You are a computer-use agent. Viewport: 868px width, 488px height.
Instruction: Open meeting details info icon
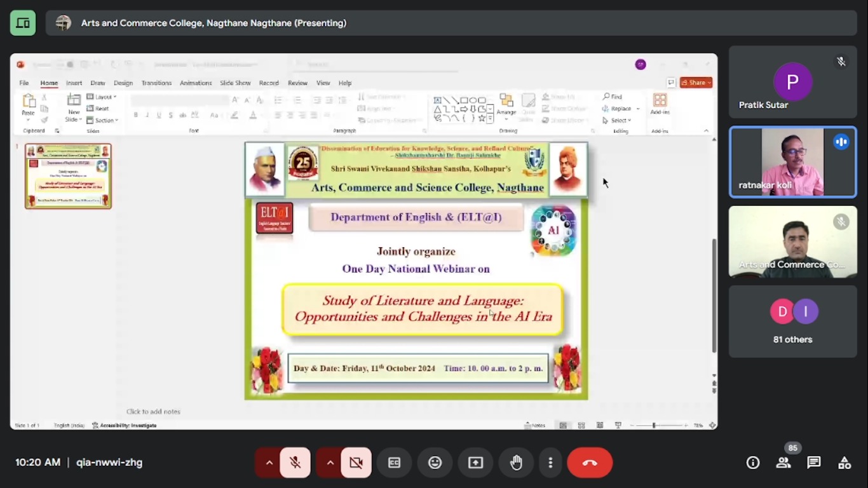click(x=753, y=463)
